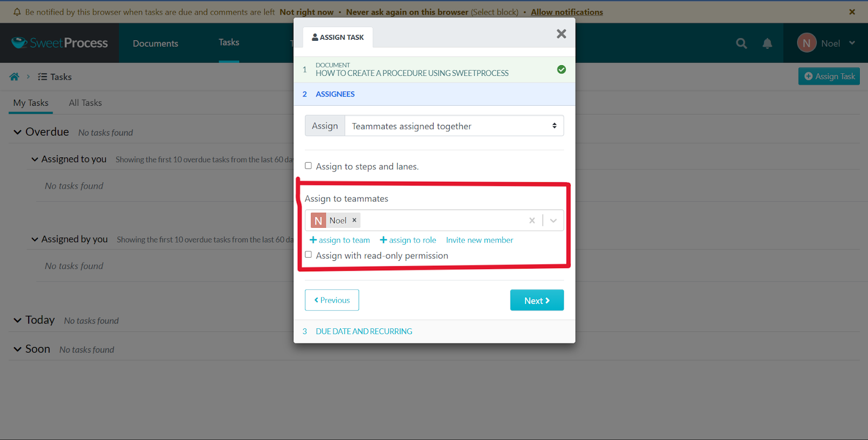Click Invite new member link

[x=480, y=240]
